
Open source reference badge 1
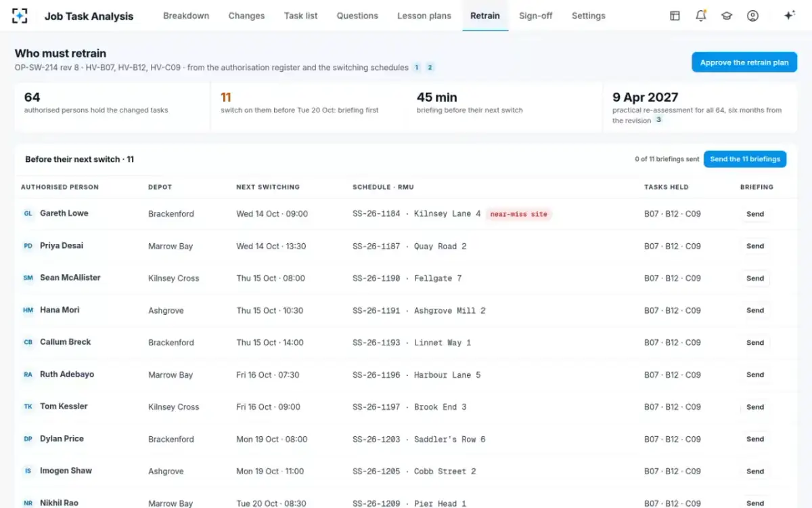coord(417,67)
